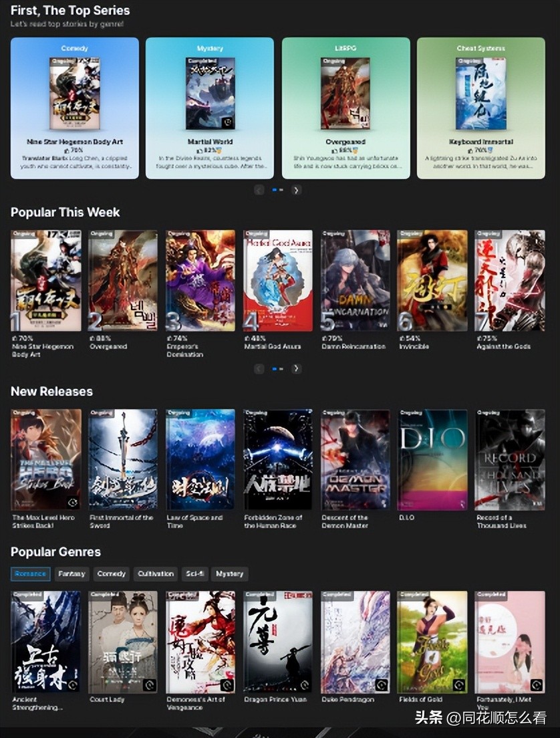Open the D.I.O cover
Viewport: 560px width, 738px height.
pos(432,460)
